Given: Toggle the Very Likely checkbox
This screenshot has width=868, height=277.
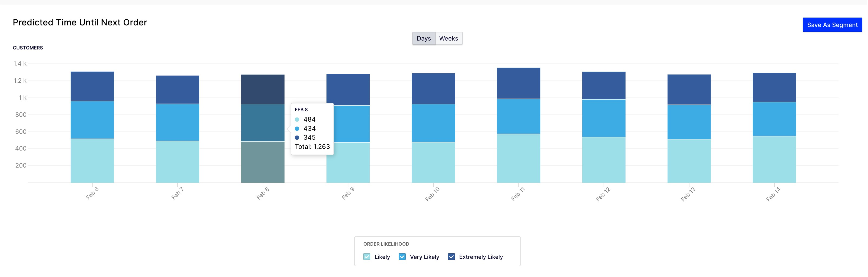Looking at the screenshot, I should (402, 256).
